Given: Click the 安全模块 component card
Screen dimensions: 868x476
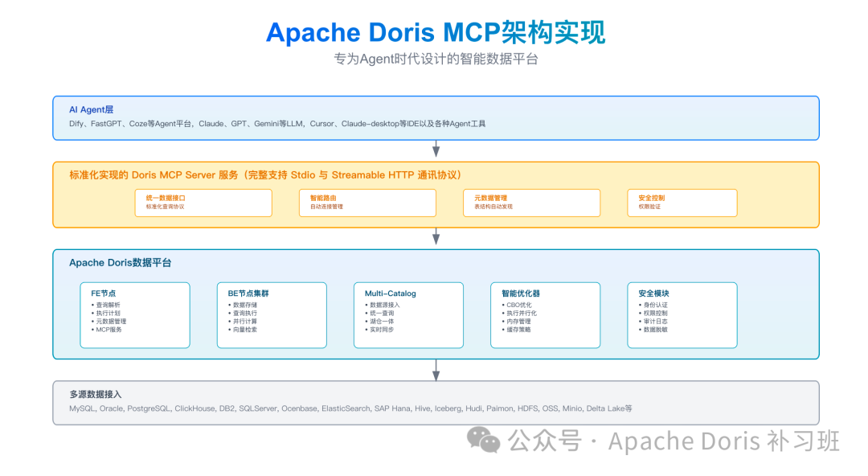Looking at the screenshot, I should click(682, 314).
